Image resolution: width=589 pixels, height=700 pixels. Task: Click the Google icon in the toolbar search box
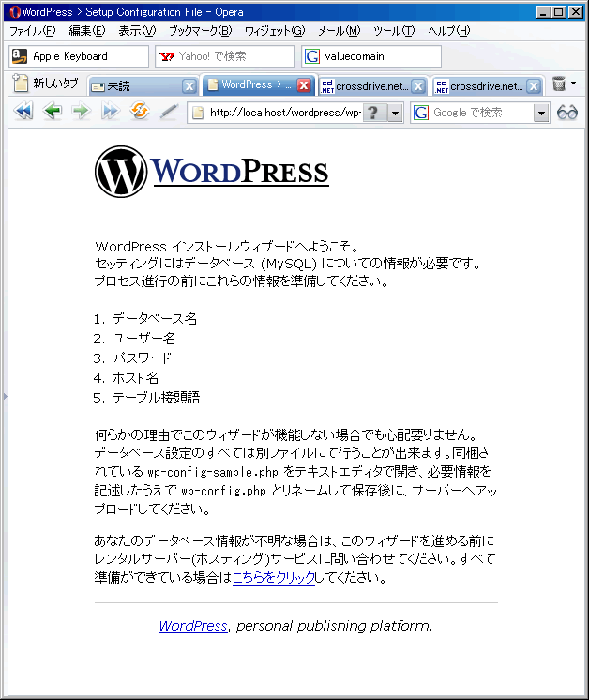[421, 113]
